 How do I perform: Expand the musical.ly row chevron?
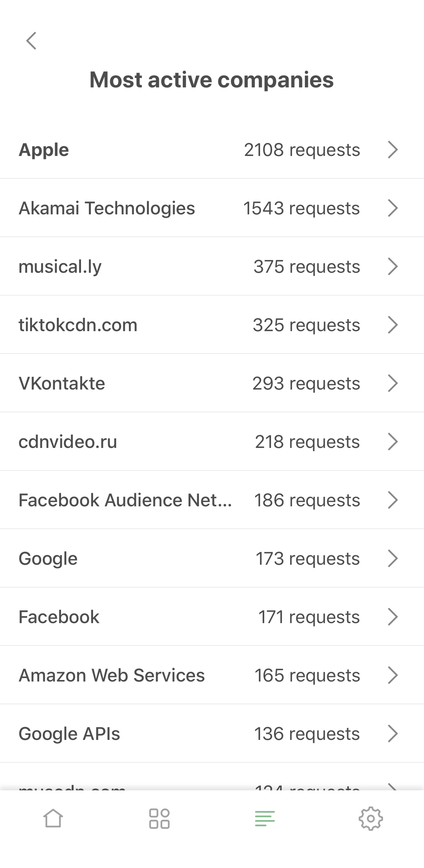click(x=393, y=266)
